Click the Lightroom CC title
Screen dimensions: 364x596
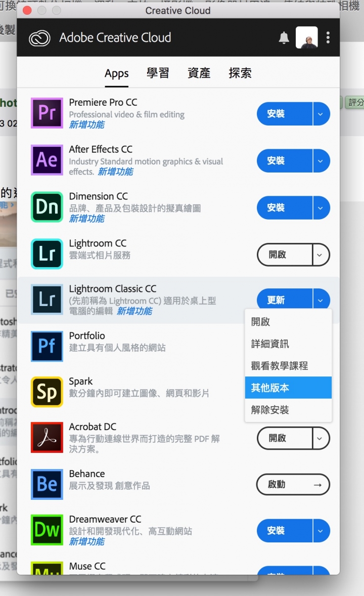click(98, 243)
